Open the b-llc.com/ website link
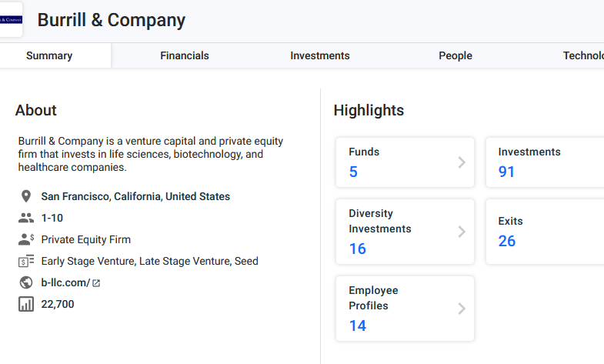This screenshot has height=364, width=604. [x=65, y=282]
